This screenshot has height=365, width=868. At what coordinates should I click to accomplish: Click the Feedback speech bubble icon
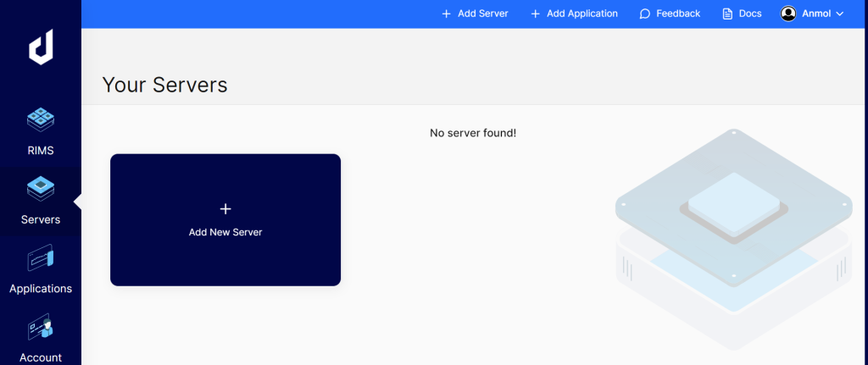(x=645, y=14)
